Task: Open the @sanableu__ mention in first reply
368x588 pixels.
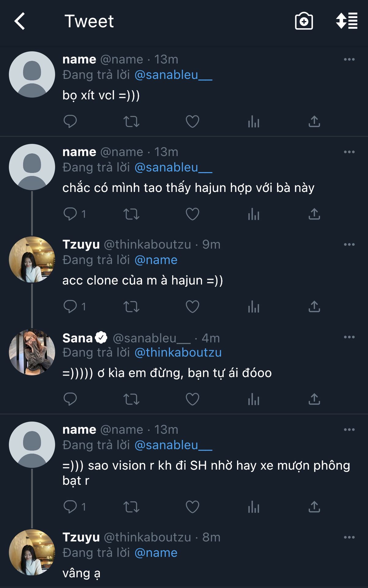Action: [x=173, y=75]
